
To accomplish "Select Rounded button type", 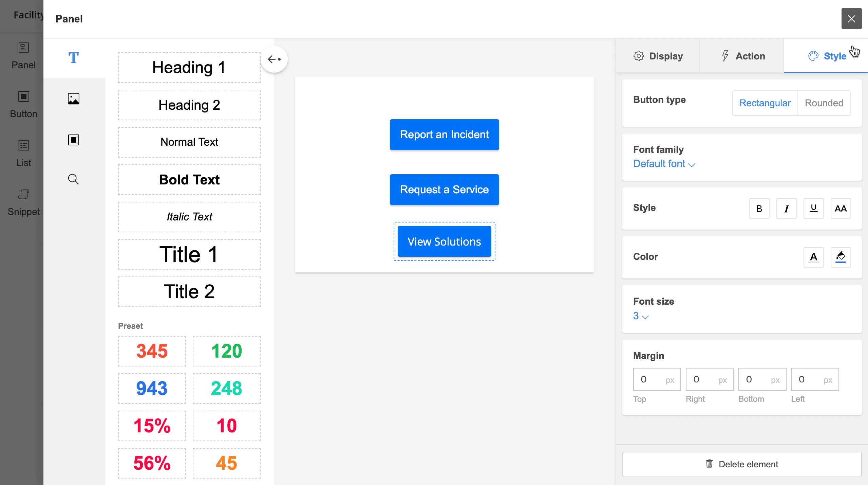I will coord(824,103).
